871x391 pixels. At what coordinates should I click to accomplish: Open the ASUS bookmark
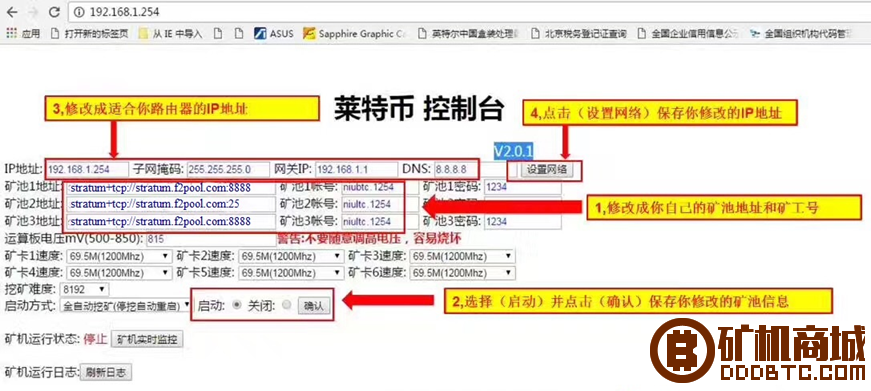pyautogui.click(x=273, y=33)
